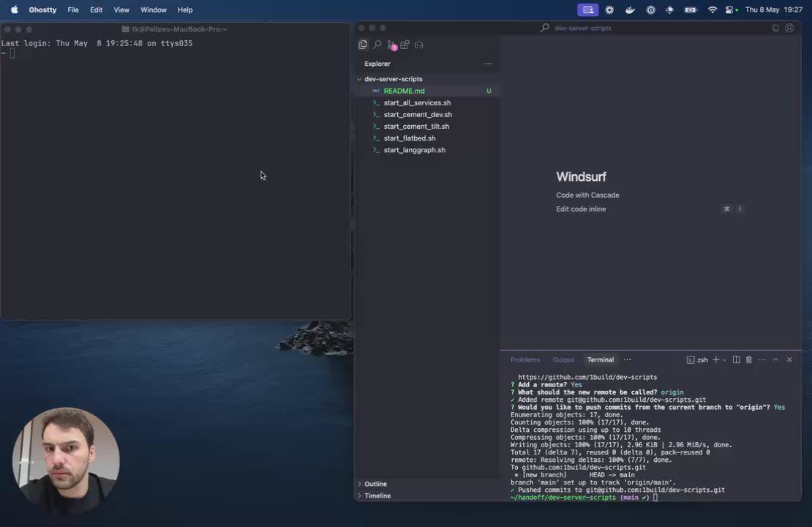The image size is (812, 527).
Task: Click the Explorer panel heading
Action: pyautogui.click(x=377, y=64)
